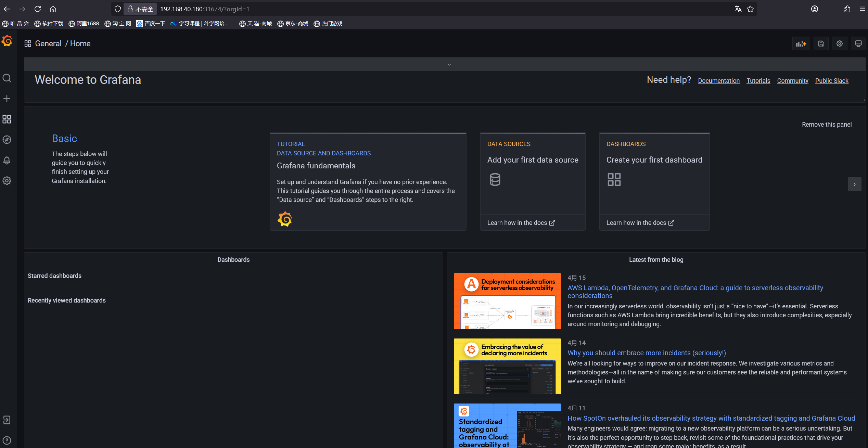Screen dimensions: 868x448
Task: Click the Remove this panel link
Action: point(827,125)
